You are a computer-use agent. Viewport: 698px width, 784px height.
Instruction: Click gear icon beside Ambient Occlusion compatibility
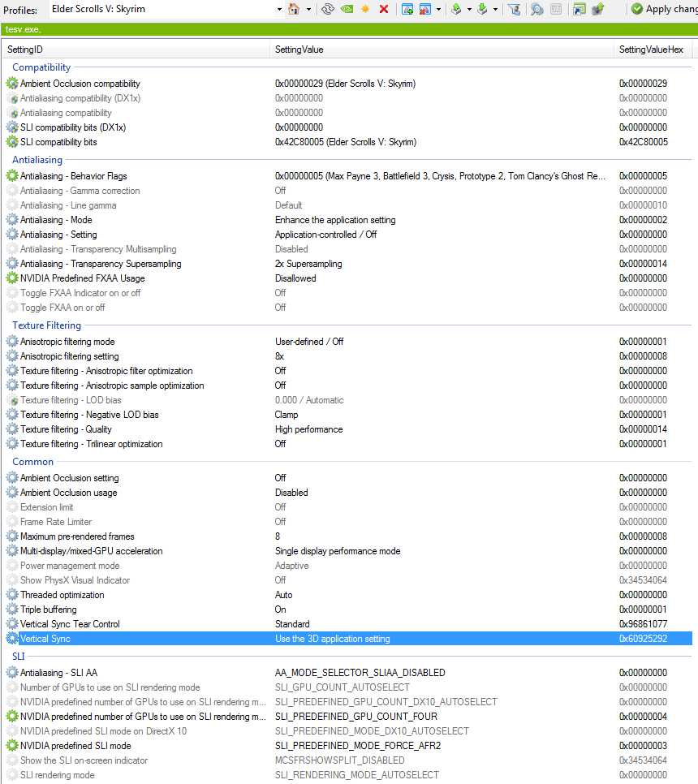(12, 84)
